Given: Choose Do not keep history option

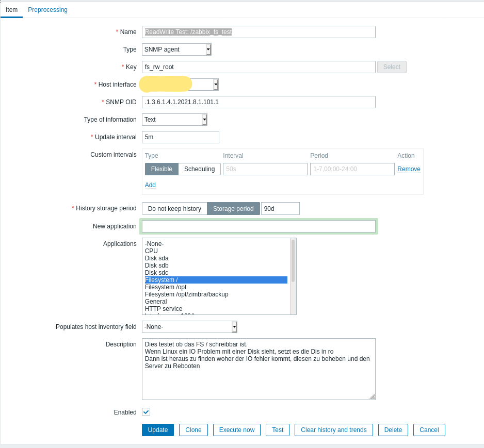Looking at the screenshot, I should (174, 209).
